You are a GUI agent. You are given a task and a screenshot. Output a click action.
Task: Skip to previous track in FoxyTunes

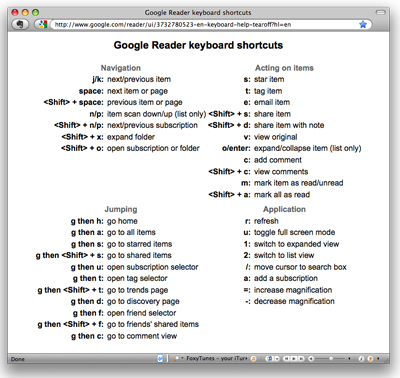pyautogui.click(x=286, y=359)
